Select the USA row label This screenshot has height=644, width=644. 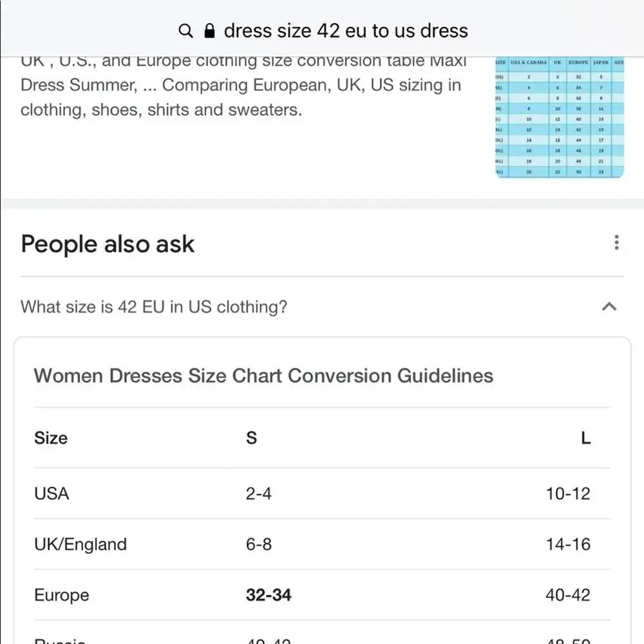point(52,493)
